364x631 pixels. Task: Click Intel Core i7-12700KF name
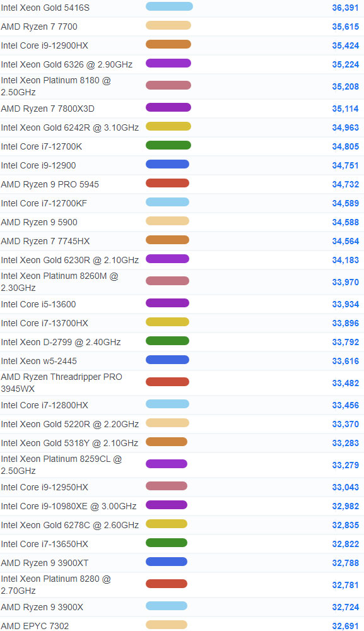pyautogui.click(x=44, y=203)
